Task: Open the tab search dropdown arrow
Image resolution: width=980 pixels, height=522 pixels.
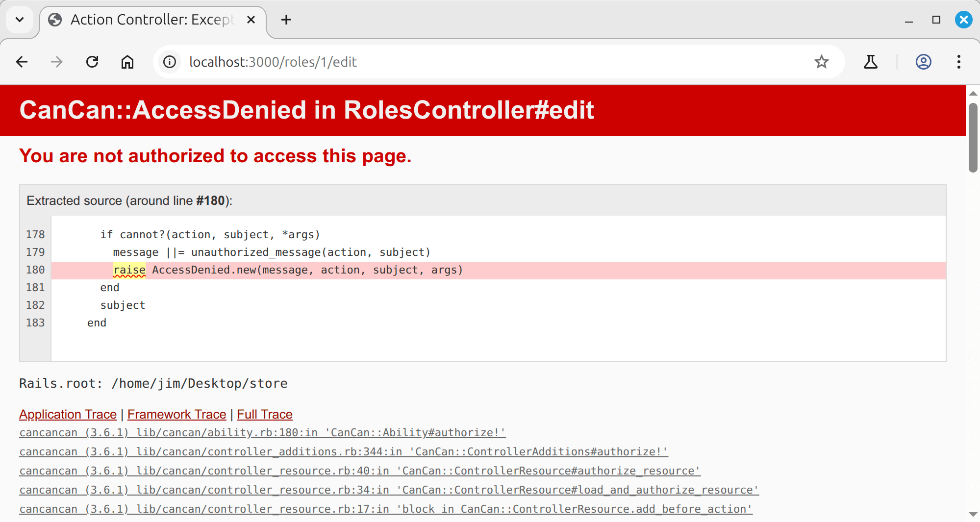Action: pos(20,20)
